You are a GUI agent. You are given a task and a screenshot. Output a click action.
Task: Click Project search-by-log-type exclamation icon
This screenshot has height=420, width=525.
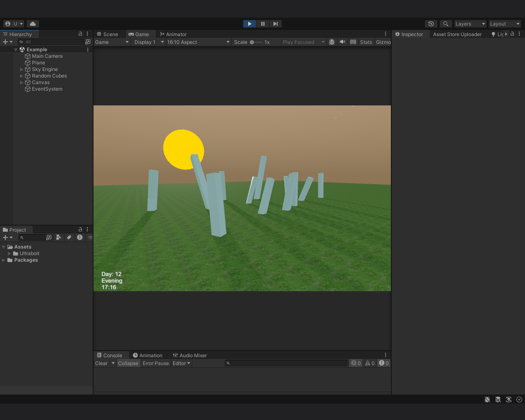[80, 237]
